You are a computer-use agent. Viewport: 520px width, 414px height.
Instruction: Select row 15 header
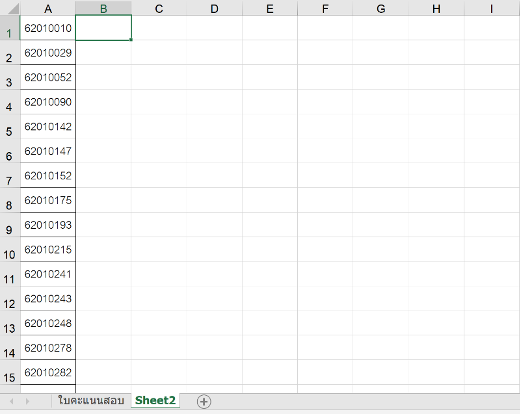pyautogui.click(x=10, y=372)
